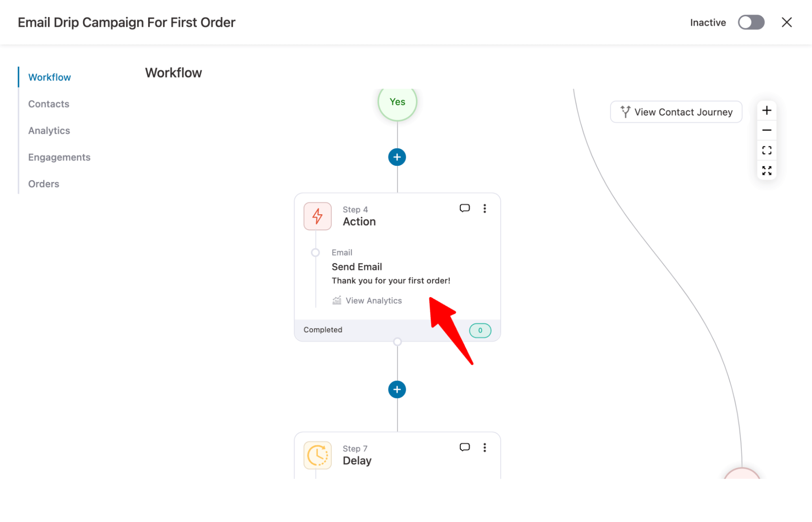Screen dimensions: 812x522
Task: Open the Analytics section
Action: [49, 130]
